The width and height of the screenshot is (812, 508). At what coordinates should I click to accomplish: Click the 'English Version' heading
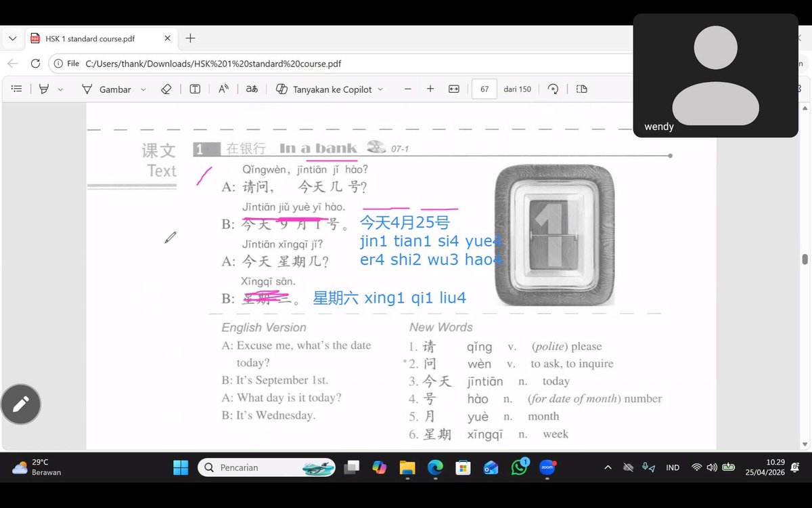(264, 327)
